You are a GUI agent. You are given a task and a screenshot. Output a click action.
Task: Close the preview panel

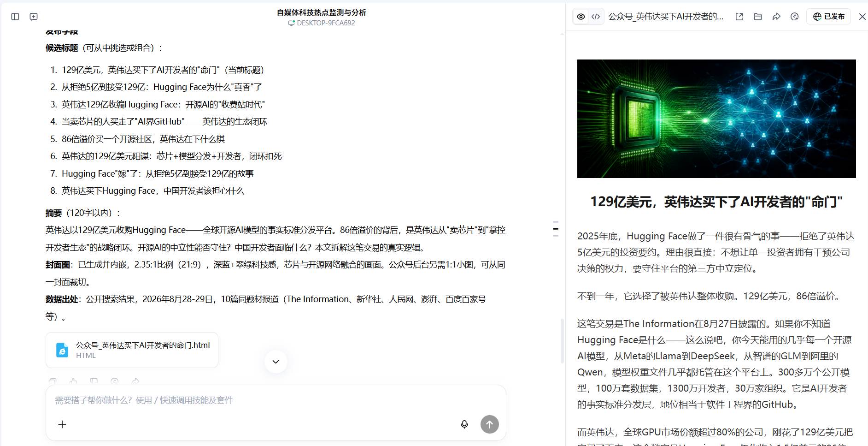862,17
